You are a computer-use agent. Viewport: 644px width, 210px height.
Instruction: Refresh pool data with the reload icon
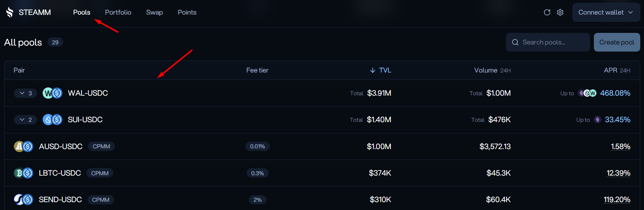547,12
